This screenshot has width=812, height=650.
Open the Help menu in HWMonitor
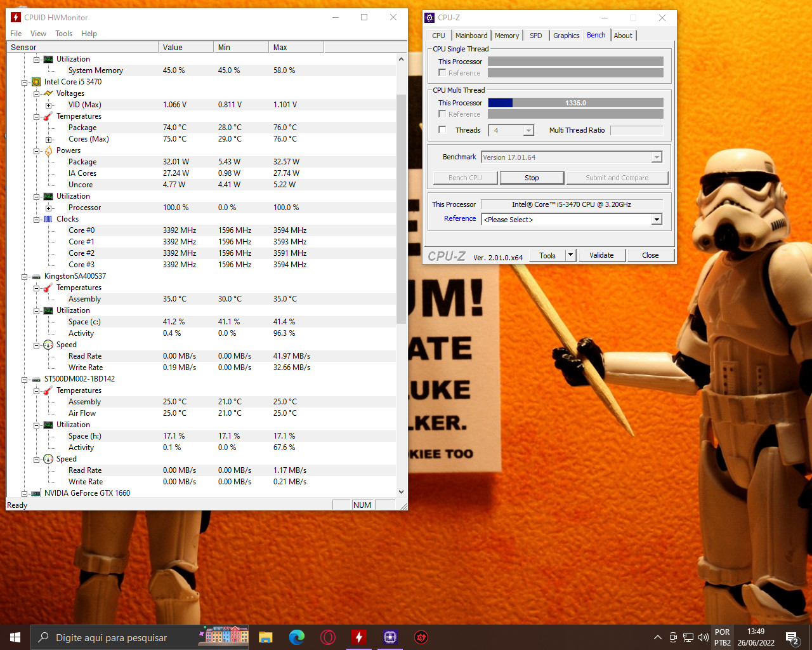pyautogui.click(x=89, y=34)
